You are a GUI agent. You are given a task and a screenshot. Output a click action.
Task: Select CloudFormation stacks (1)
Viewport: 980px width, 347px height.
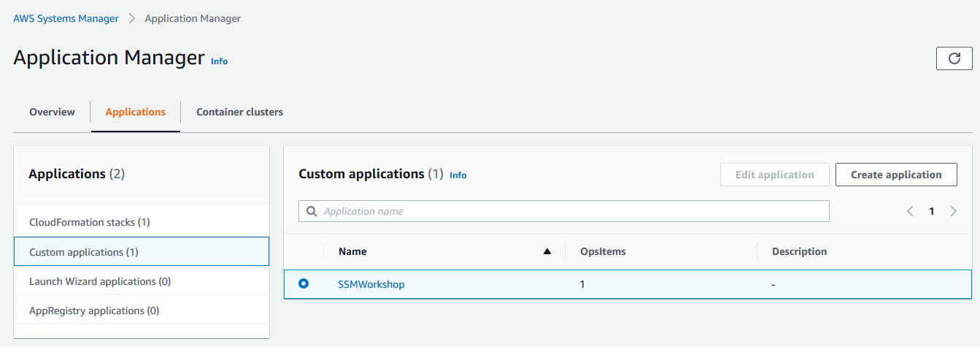click(x=142, y=222)
